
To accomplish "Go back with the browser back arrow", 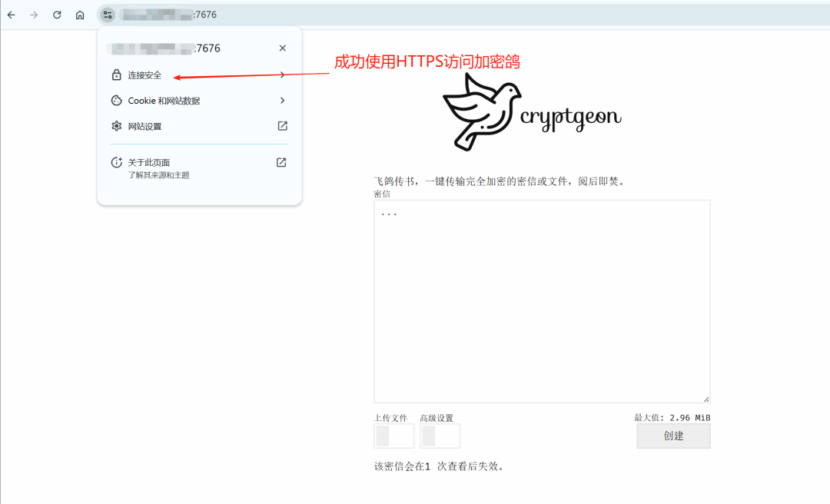I will (11, 15).
